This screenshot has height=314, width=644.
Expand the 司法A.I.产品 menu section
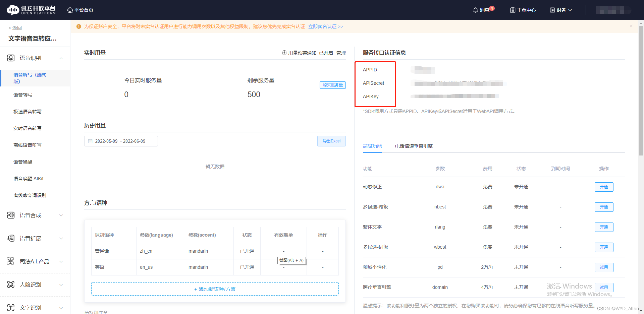click(x=61, y=262)
